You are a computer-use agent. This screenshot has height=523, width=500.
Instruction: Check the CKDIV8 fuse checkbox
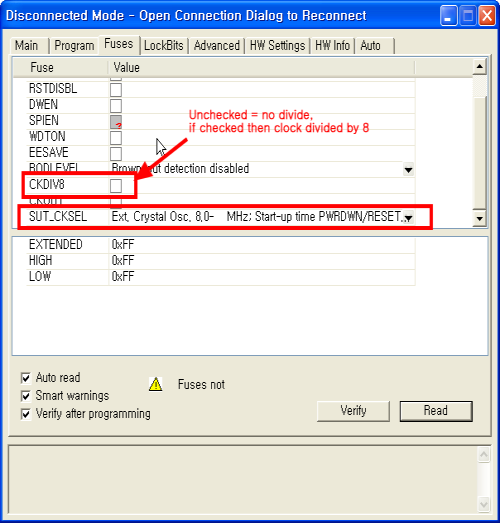click(x=116, y=186)
